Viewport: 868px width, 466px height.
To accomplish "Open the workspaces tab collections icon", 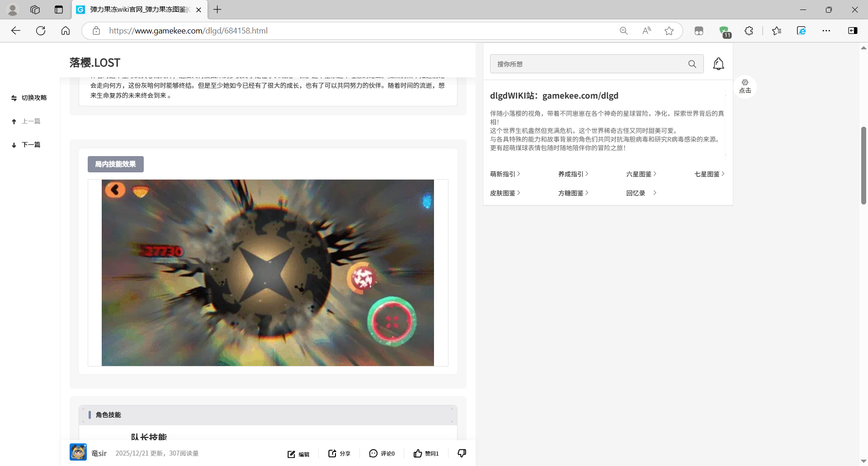I will coord(35,10).
